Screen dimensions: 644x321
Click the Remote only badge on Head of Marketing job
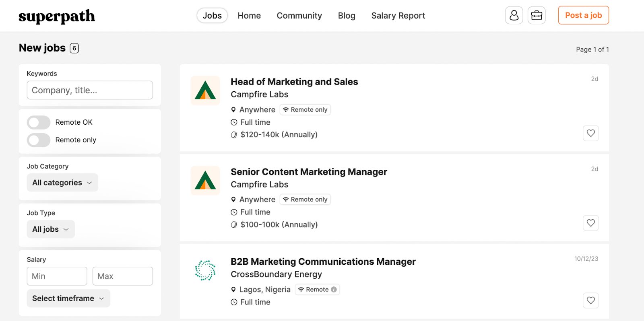pos(305,110)
